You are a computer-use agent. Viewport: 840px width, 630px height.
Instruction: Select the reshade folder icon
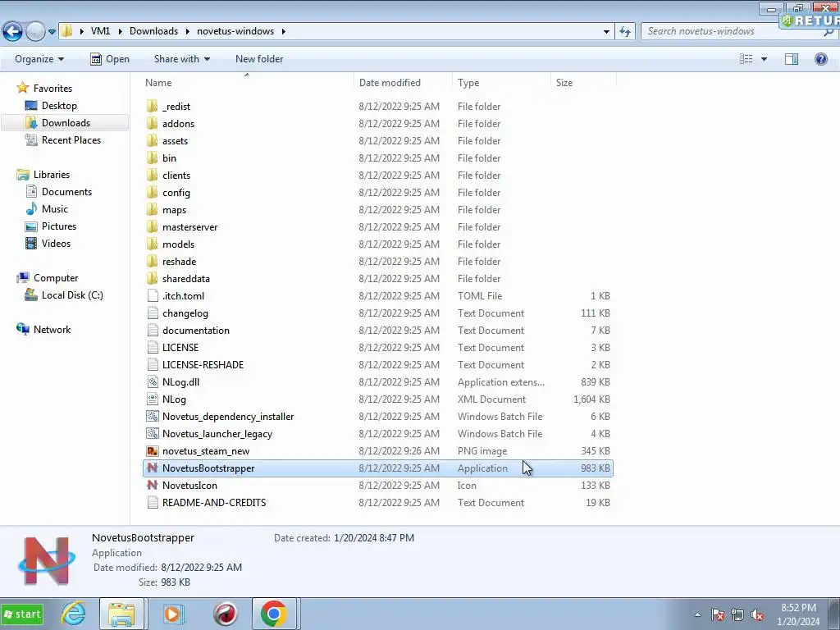pos(152,262)
